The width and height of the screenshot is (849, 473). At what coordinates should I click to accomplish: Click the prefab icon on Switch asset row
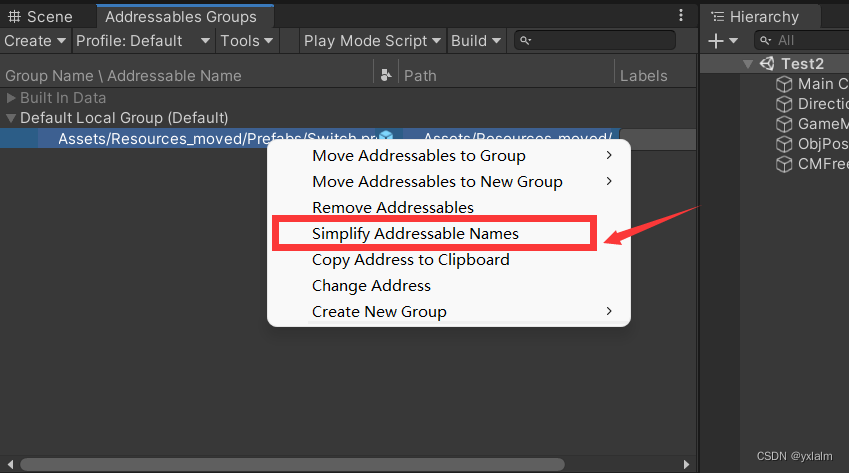coord(386,138)
